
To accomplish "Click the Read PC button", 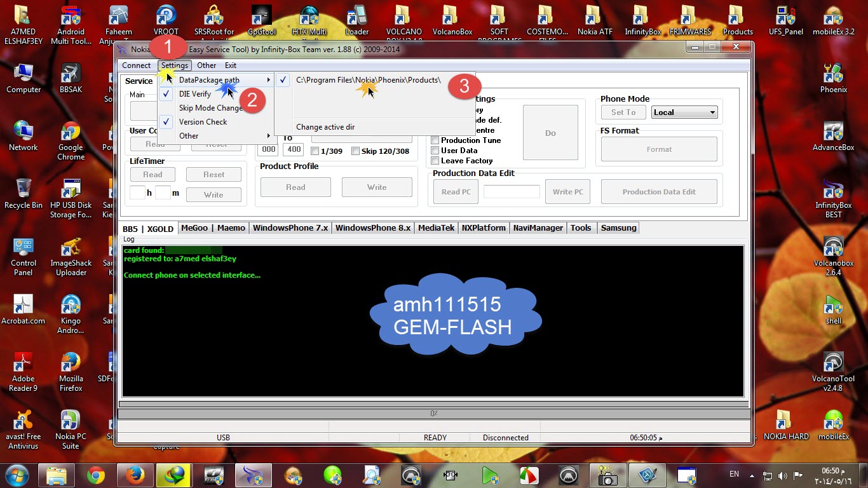I will (x=456, y=192).
